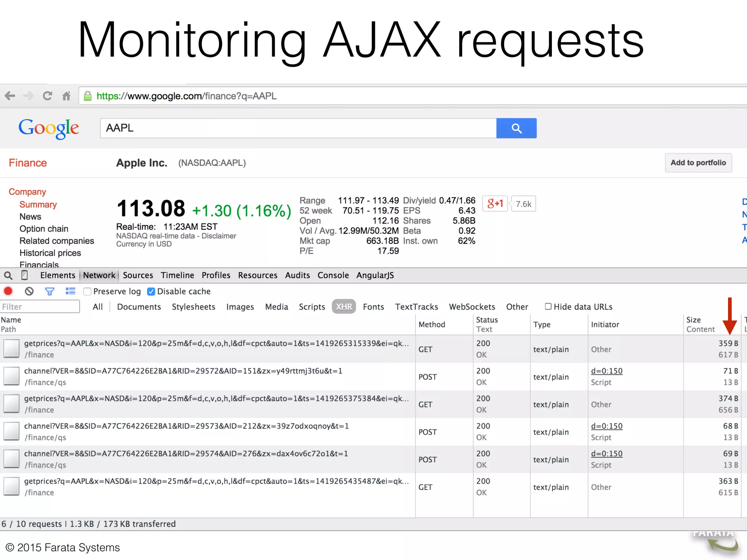The image size is (747, 560).
Task: Open the Sources panel tab
Action: point(138,275)
